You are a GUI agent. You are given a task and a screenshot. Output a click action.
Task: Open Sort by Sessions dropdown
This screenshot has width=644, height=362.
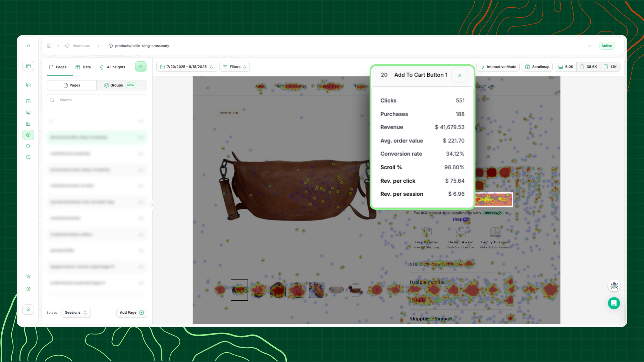pyautogui.click(x=76, y=313)
